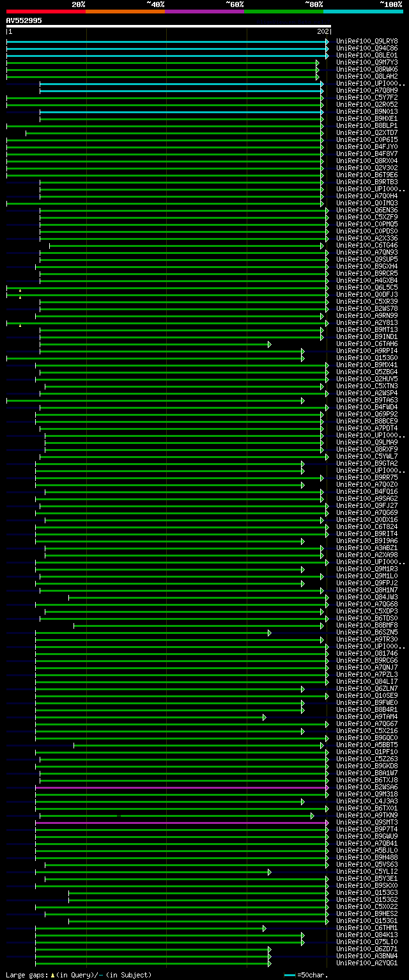Select the UniRef100_A9RPI4 label
The image size is (409, 980).
pyautogui.click(x=367, y=351)
